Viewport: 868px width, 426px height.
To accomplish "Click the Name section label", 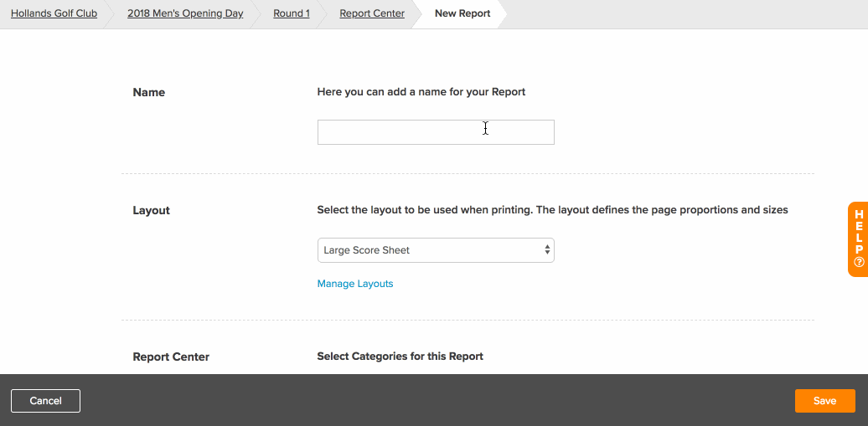I will click(x=149, y=92).
